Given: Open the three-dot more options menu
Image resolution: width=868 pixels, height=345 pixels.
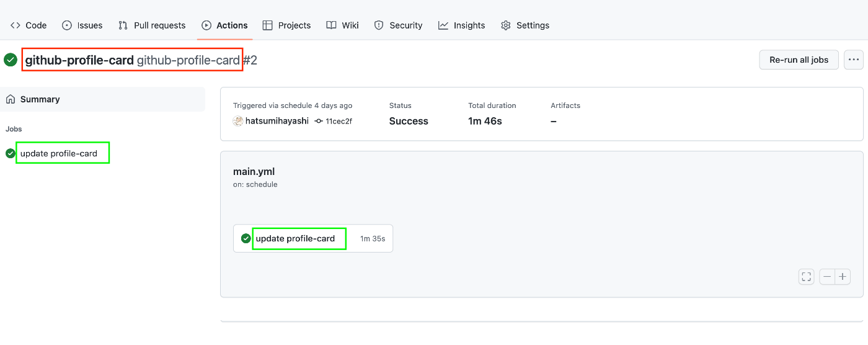Looking at the screenshot, I should (x=854, y=60).
